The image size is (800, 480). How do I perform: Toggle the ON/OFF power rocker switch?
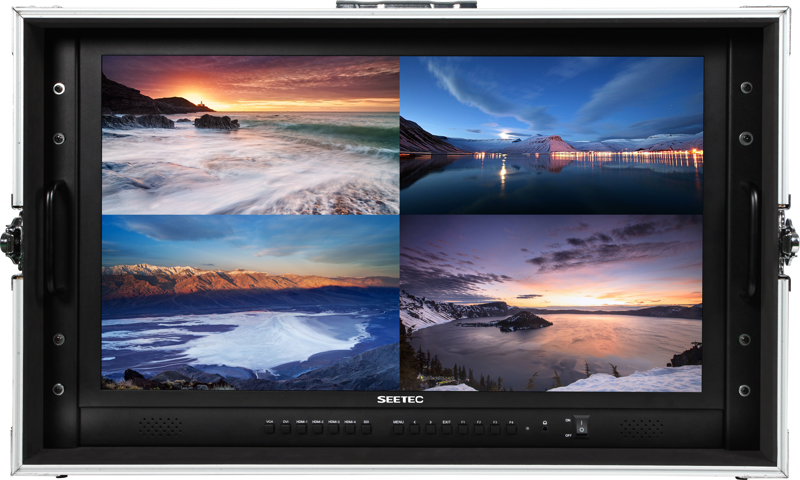581,426
